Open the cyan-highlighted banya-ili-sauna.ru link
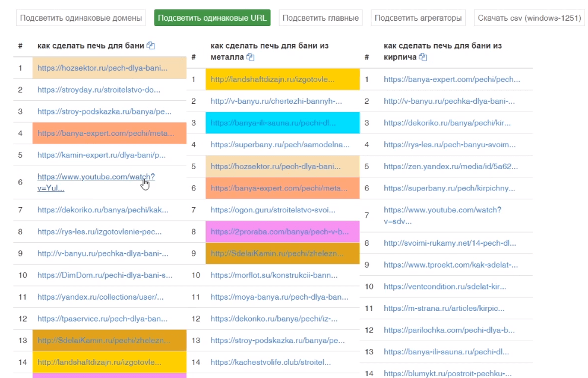The width and height of the screenshot is (588, 378). [x=273, y=123]
